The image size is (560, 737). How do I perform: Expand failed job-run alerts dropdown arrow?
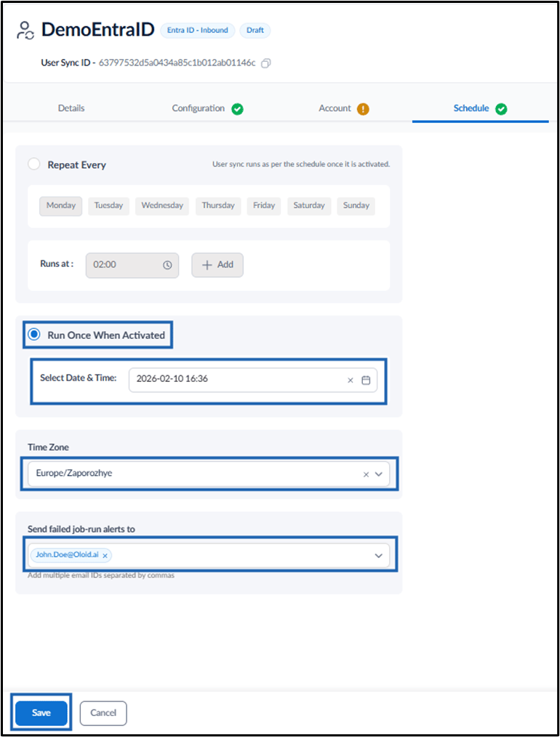[x=379, y=556]
